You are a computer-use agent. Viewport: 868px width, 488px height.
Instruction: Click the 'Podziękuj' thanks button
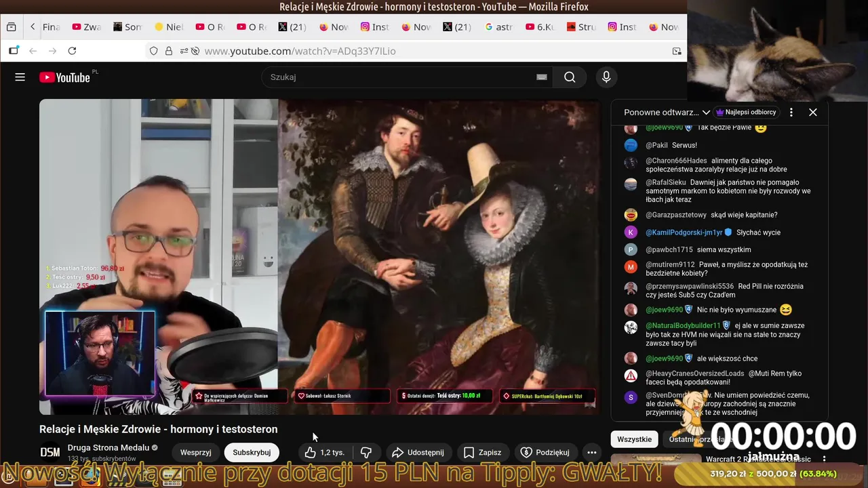545,452
